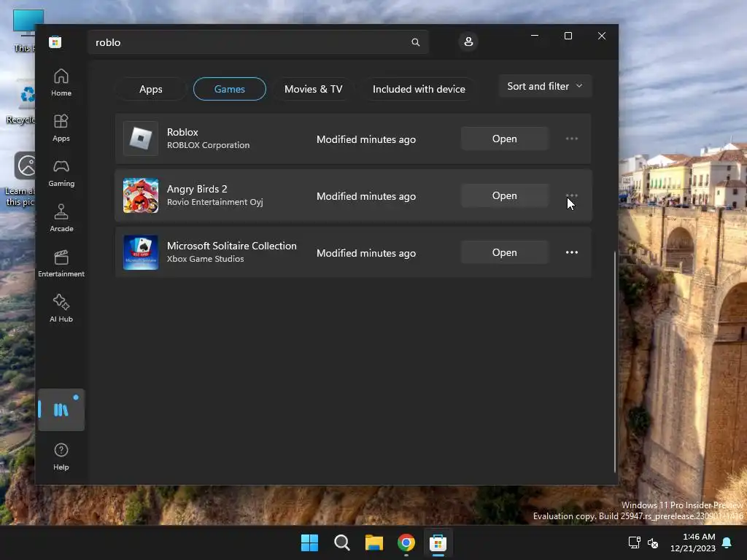Viewport: 747px width, 560px height.
Task: Select the Movies & TV filter tab
Action: (x=313, y=89)
